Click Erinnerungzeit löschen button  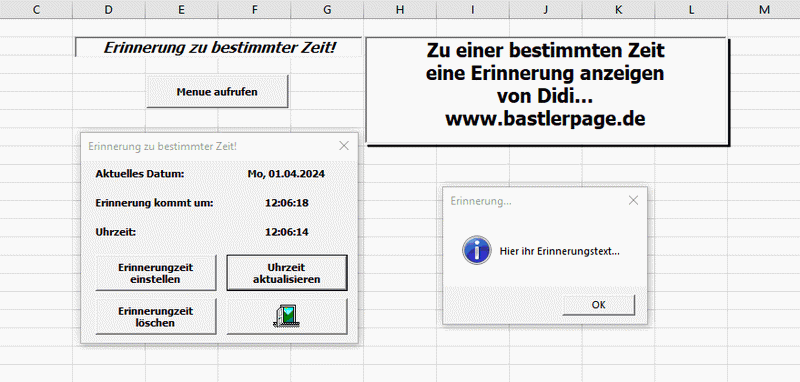[156, 316]
